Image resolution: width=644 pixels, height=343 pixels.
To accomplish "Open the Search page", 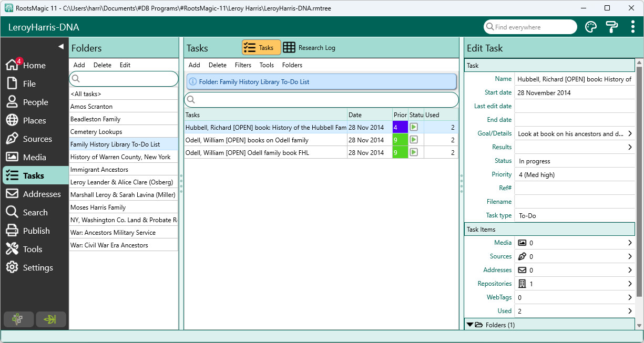I will pos(35,212).
